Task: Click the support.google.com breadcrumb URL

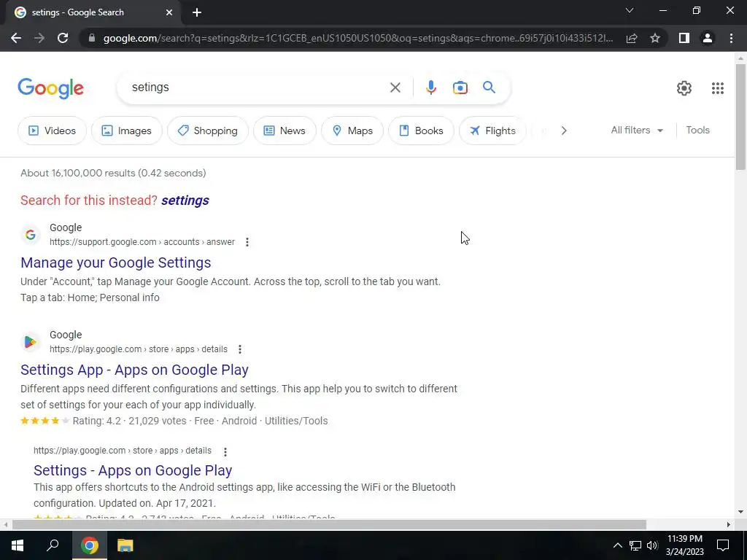Action: click(x=142, y=242)
